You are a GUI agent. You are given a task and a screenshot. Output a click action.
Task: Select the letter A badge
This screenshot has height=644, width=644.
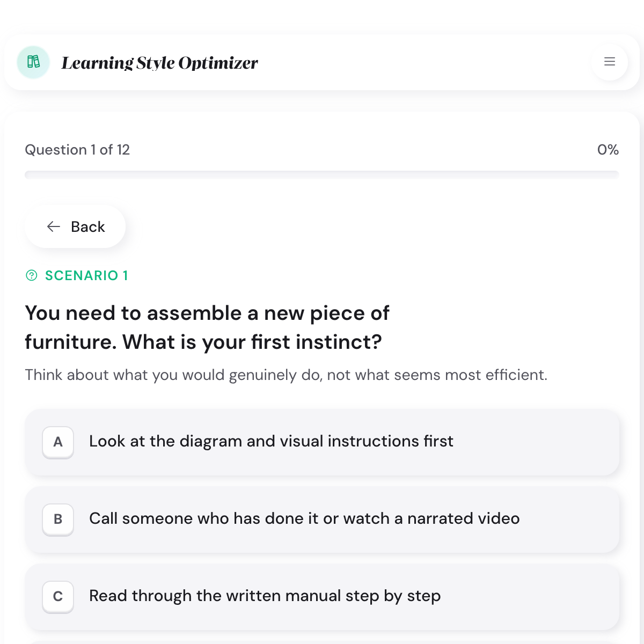coord(57,443)
